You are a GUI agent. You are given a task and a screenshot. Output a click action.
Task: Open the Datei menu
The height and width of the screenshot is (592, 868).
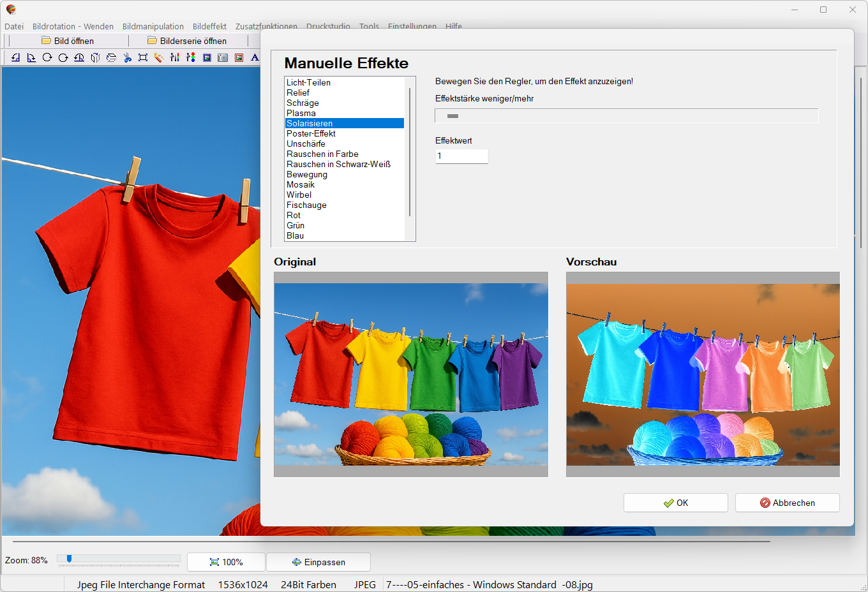pyautogui.click(x=14, y=26)
